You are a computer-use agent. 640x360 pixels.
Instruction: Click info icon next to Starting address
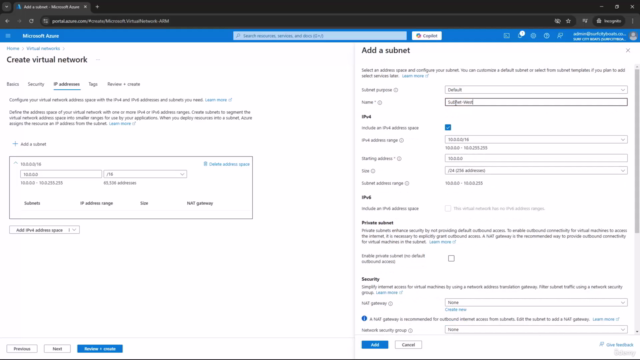399,159
